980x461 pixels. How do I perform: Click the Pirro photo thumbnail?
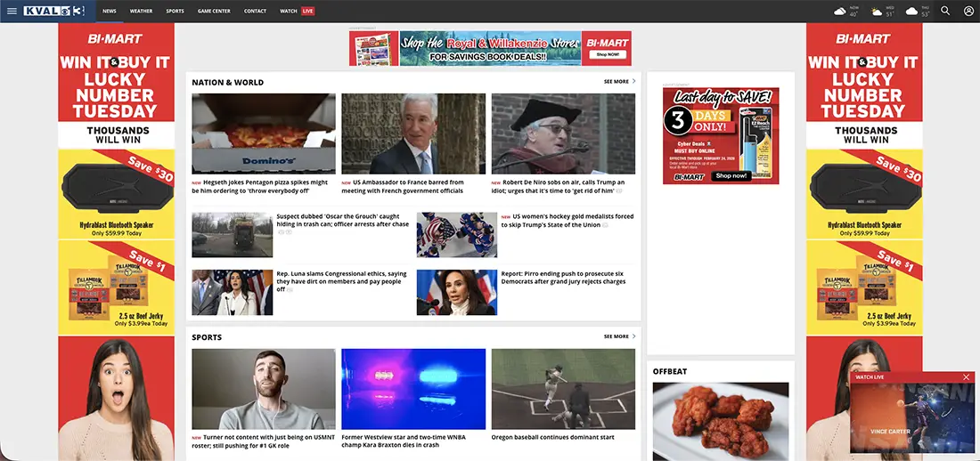click(x=457, y=292)
